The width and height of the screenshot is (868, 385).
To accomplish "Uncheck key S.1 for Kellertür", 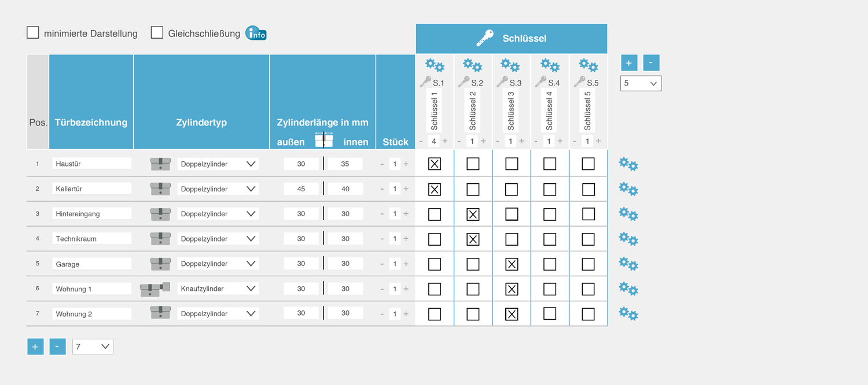I will click(x=435, y=189).
